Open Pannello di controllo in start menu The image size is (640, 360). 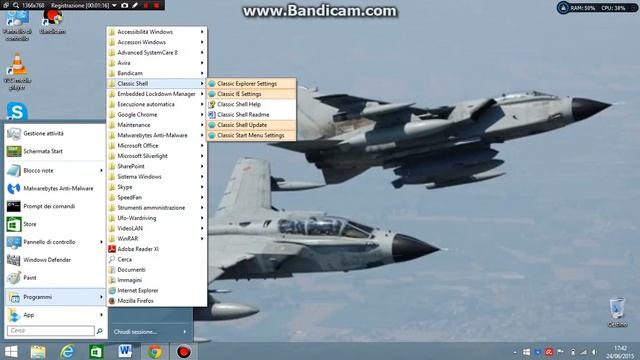click(x=55, y=242)
